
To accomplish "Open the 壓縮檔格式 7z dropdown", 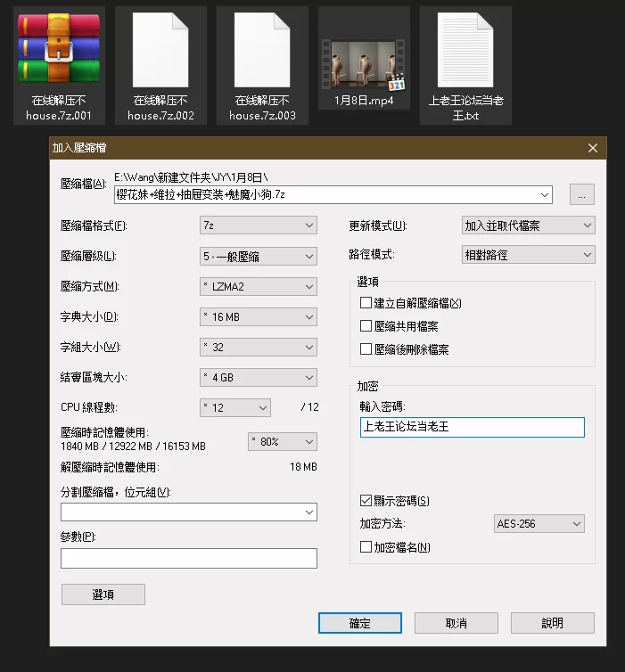I will 259,226.
